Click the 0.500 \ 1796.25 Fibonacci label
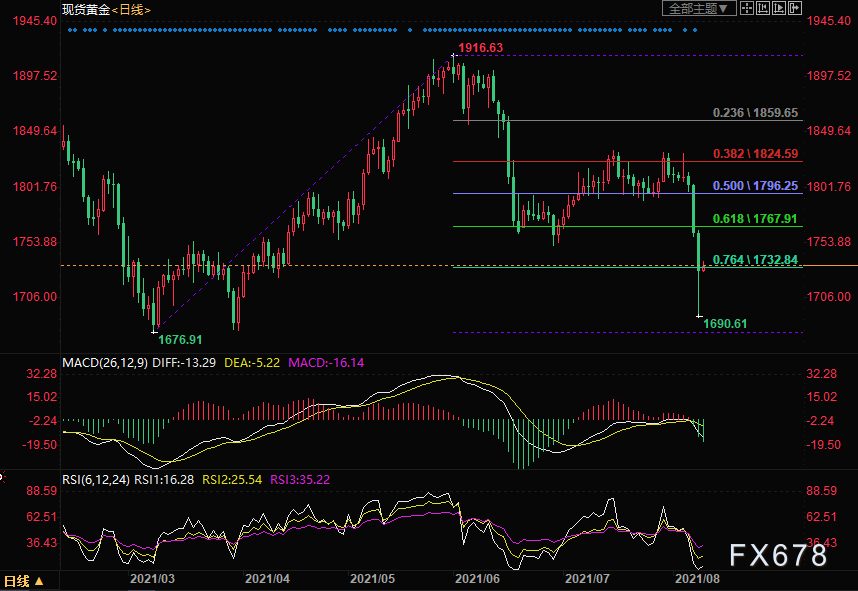Screen dimensions: 858x591 (x=755, y=186)
